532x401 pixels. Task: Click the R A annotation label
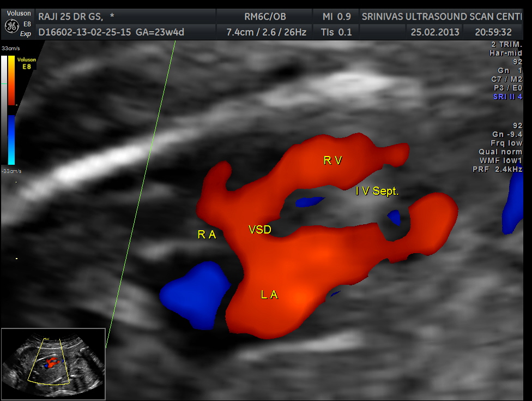tap(207, 235)
